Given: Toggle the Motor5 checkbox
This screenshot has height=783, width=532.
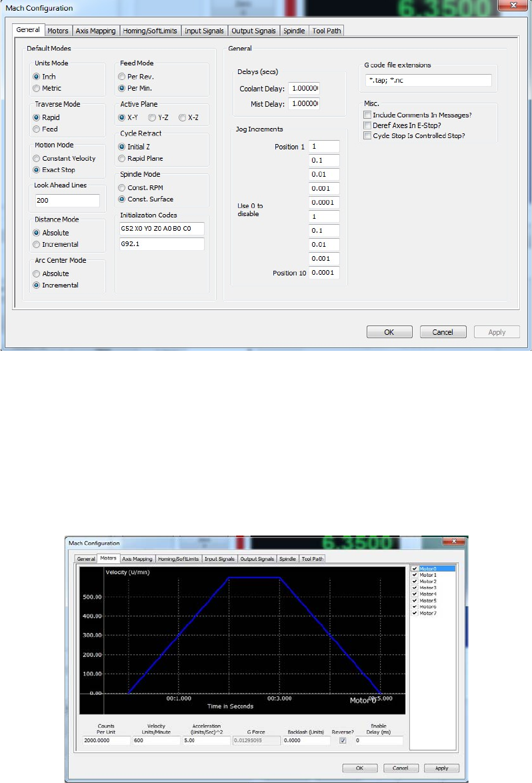Looking at the screenshot, I should click(414, 600).
